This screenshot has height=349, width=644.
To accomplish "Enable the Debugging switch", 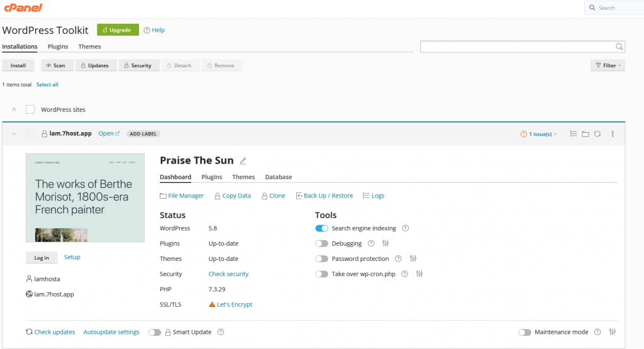I will click(321, 243).
